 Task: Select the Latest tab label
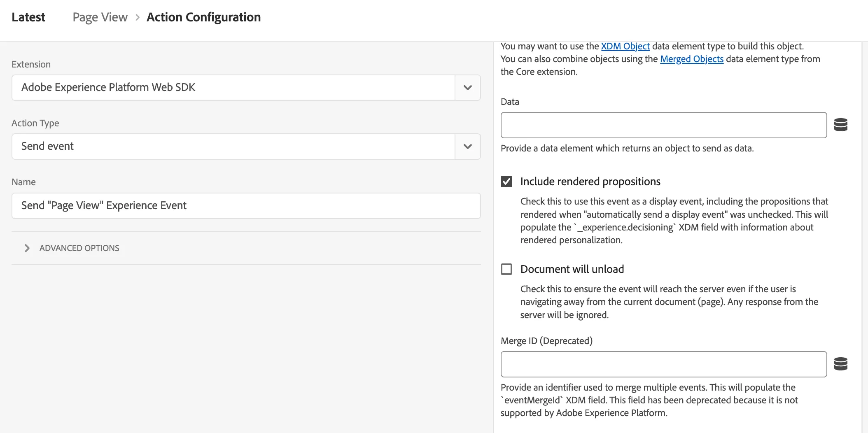click(28, 17)
